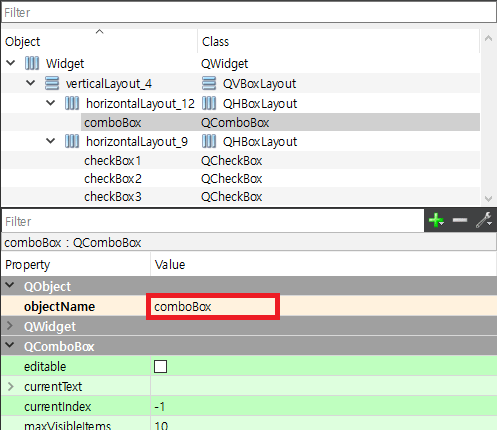Expand the currentText property
Viewport: 497px width, 430px height.
click(11, 386)
